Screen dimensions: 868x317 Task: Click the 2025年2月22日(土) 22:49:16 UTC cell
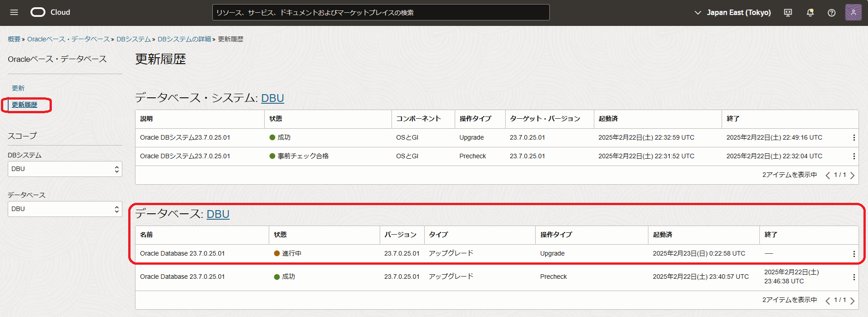pos(774,137)
